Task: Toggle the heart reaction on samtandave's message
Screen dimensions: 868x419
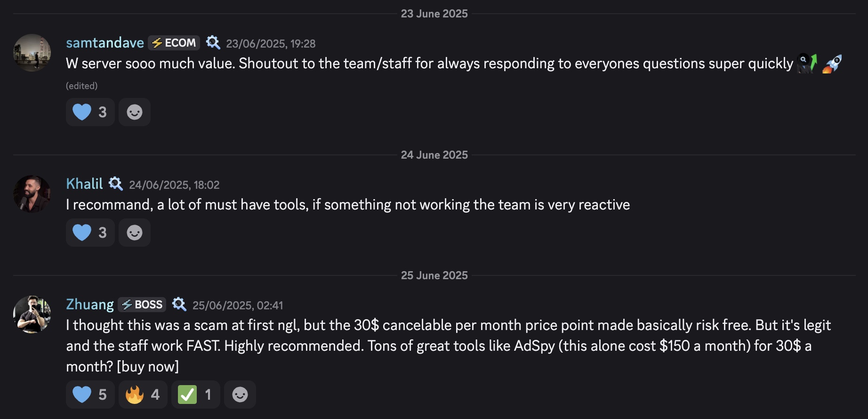Action: tap(90, 112)
